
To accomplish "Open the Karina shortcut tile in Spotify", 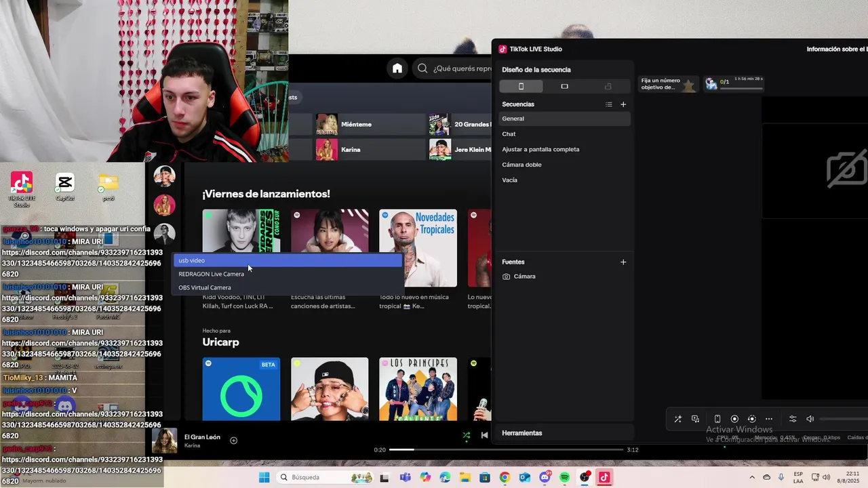I will [x=370, y=150].
